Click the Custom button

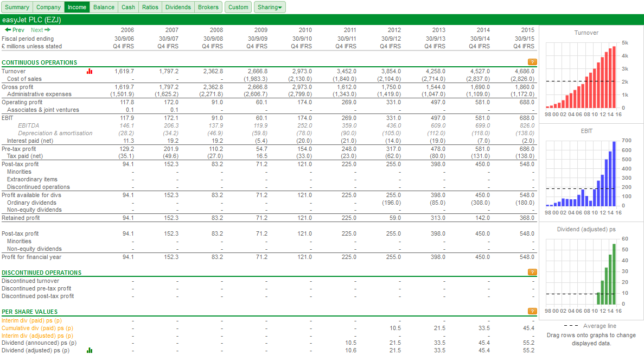238,7
